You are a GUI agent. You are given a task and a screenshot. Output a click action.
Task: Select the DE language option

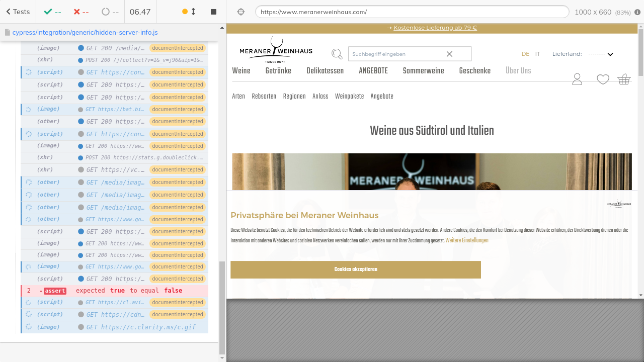pos(525,54)
